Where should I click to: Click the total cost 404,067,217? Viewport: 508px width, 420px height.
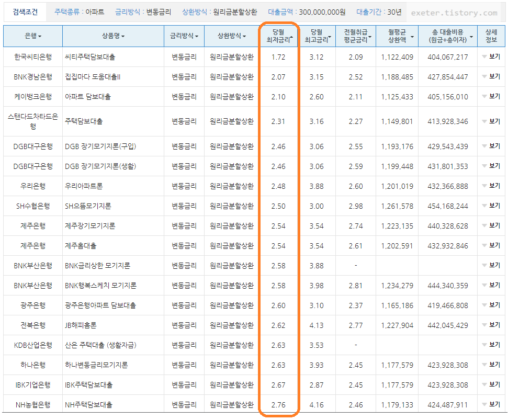point(448,58)
